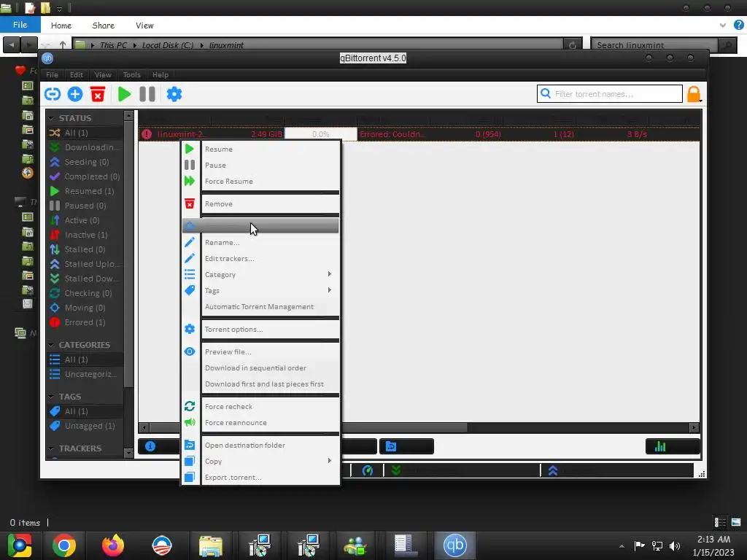Viewport: 747px width, 560px height.
Task: Filter by Errored (1) status
Action: pos(85,322)
